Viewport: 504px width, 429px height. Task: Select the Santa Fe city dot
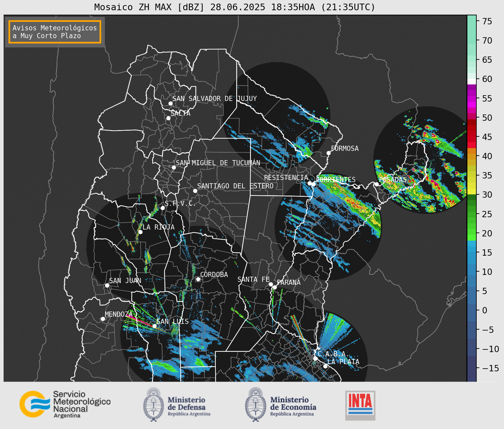point(271,284)
